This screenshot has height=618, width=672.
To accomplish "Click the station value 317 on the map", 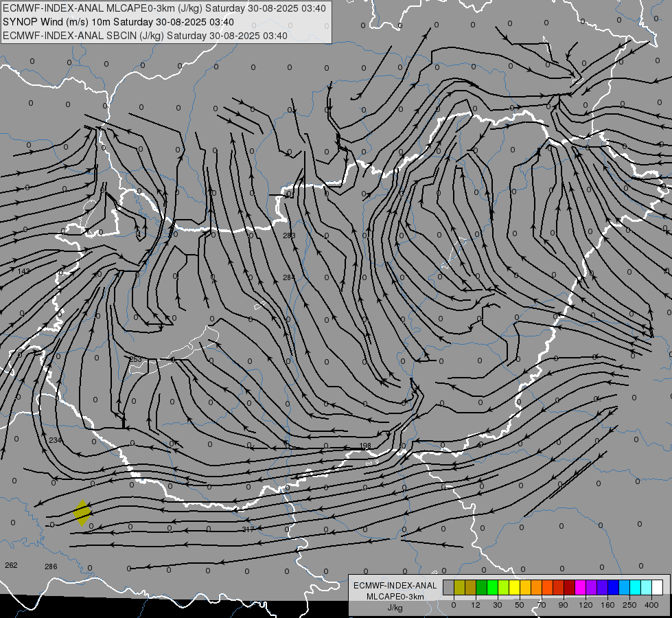I will (x=248, y=529).
